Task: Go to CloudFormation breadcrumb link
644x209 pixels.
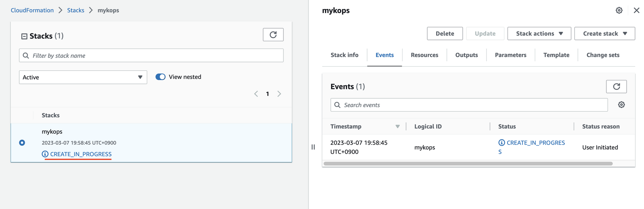Action: click(x=32, y=10)
